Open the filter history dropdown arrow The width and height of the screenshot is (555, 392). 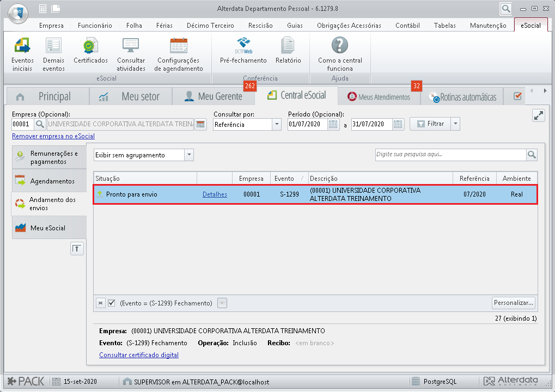222,303
